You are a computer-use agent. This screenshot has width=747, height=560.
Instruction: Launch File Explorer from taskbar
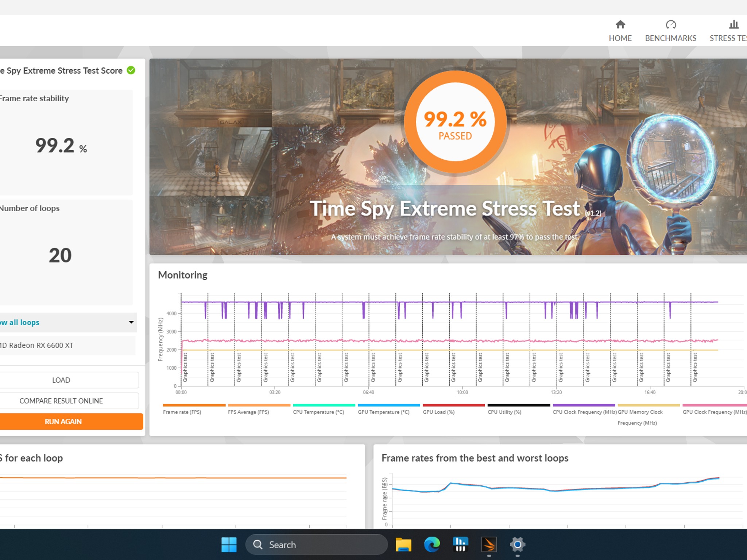[403, 545]
